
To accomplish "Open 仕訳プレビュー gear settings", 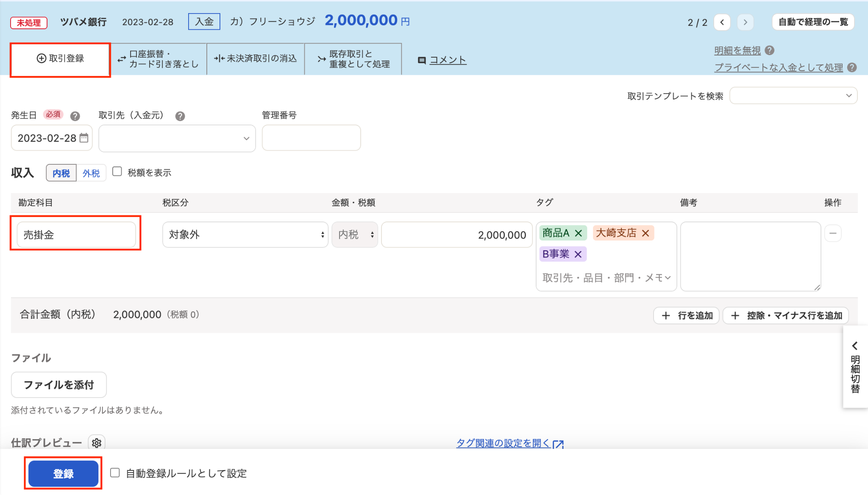I will (97, 443).
